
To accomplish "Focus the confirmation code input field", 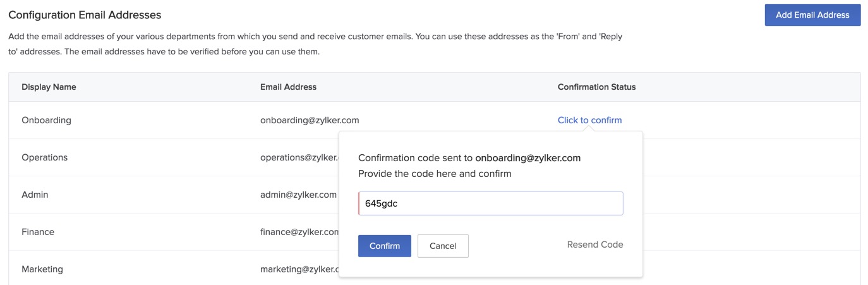I will [x=490, y=203].
